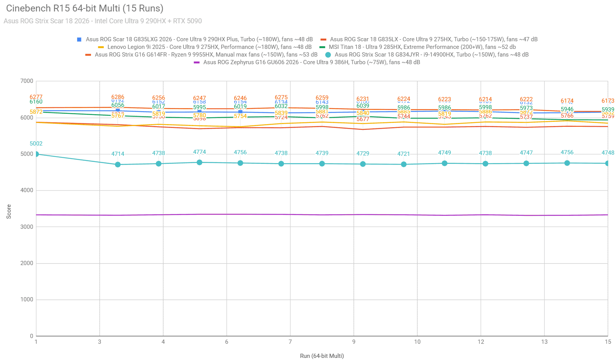Select the Lenovo Legion 9i 2025 legend text
The height and width of the screenshot is (364, 616).
(209, 47)
